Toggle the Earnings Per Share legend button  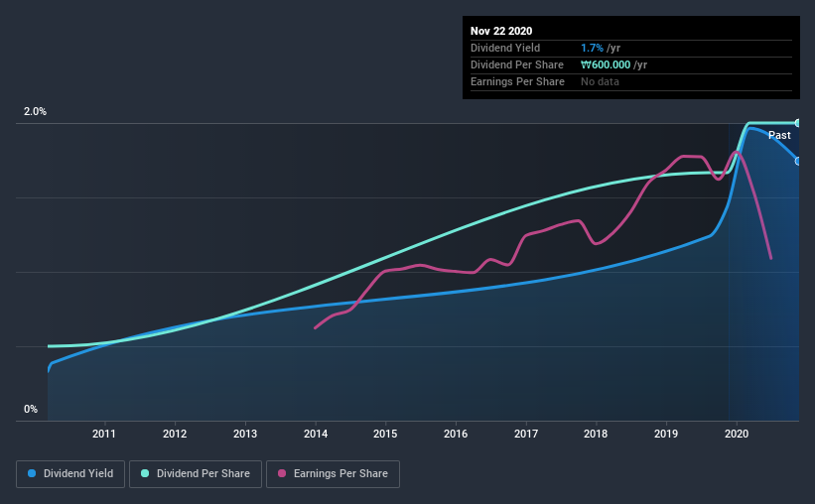point(333,474)
